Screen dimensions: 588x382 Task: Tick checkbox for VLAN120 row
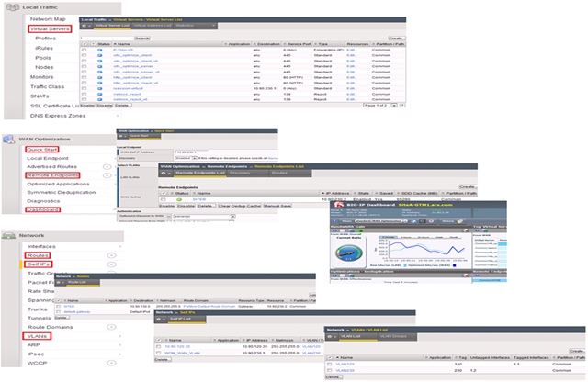pos(329,365)
